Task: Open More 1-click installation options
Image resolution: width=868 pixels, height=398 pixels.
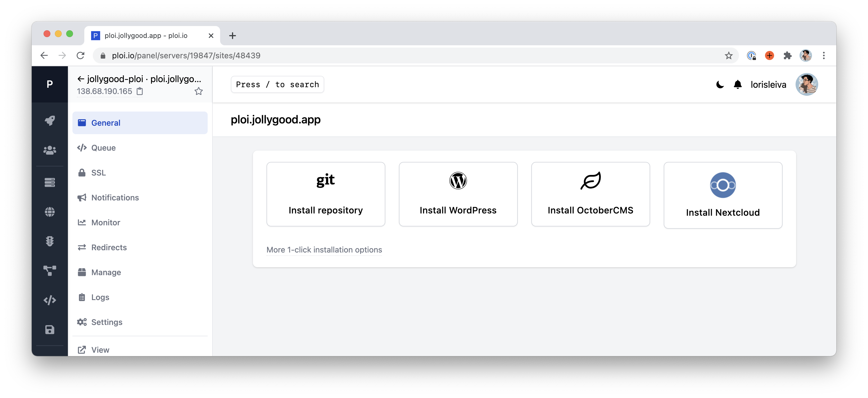Action: point(324,250)
